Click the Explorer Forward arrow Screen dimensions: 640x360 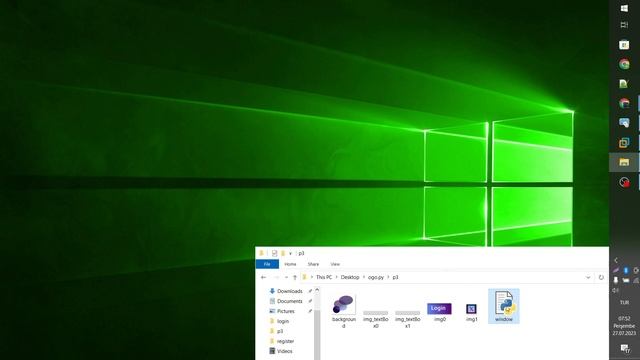(x=276, y=278)
